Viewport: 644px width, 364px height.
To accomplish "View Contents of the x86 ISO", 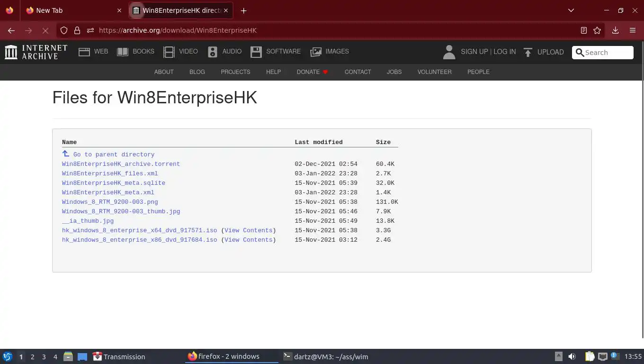I will pyautogui.click(x=249, y=240).
